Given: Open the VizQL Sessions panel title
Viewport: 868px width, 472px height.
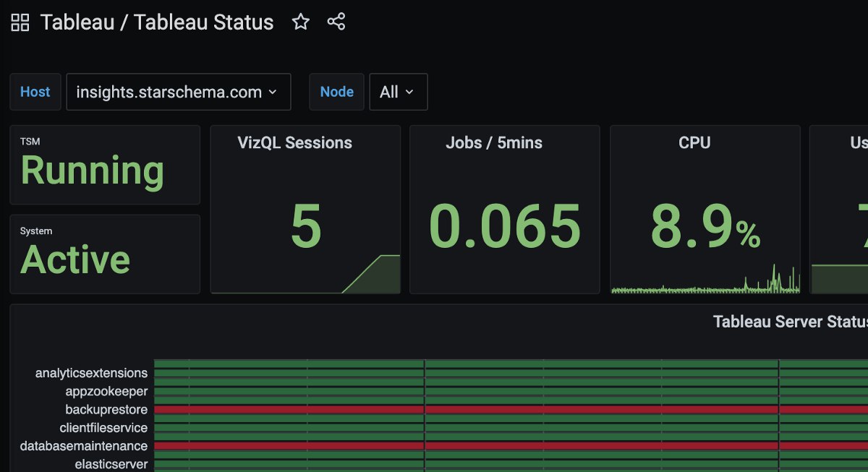Looking at the screenshot, I should pyautogui.click(x=295, y=142).
